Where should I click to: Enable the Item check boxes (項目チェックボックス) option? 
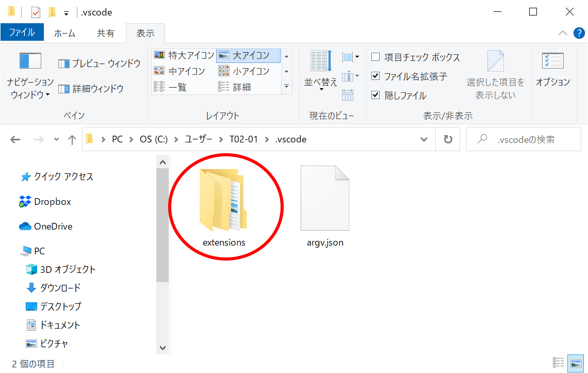376,57
